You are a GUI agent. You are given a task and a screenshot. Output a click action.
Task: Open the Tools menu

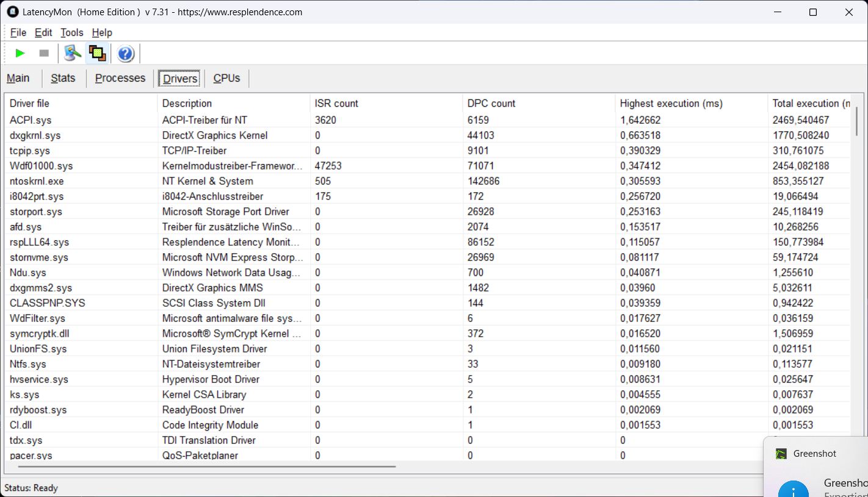coord(72,32)
